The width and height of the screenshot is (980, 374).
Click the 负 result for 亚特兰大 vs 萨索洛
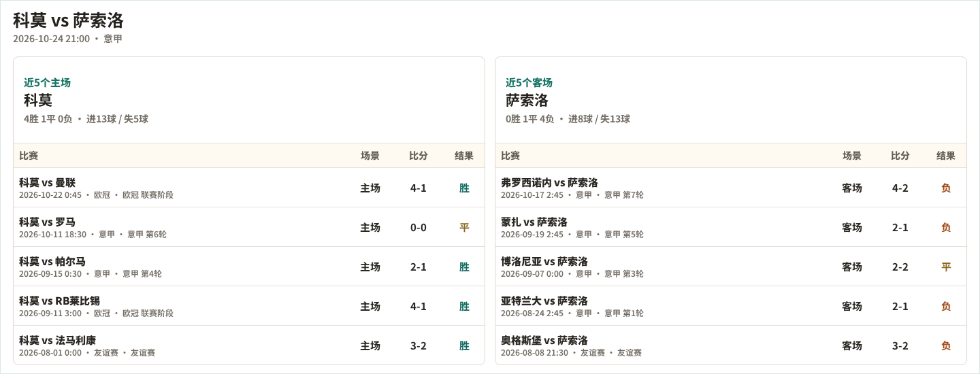pos(946,306)
